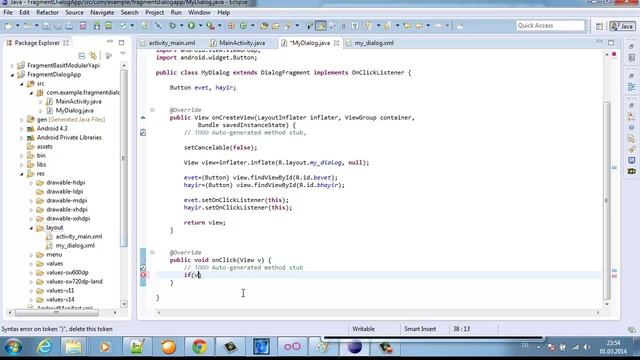Collapse the layout folder
The width and height of the screenshot is (640, 360).
click(x=31, y=228)
